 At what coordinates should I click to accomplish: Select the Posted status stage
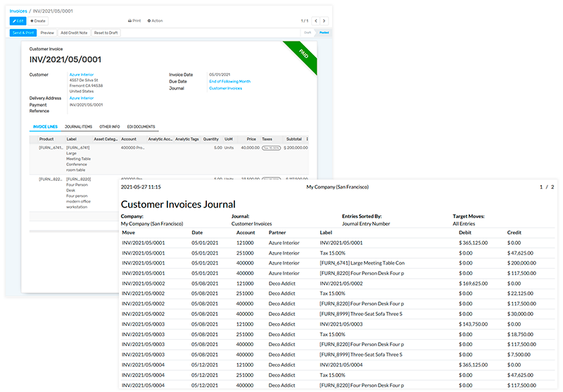(324, 32)
